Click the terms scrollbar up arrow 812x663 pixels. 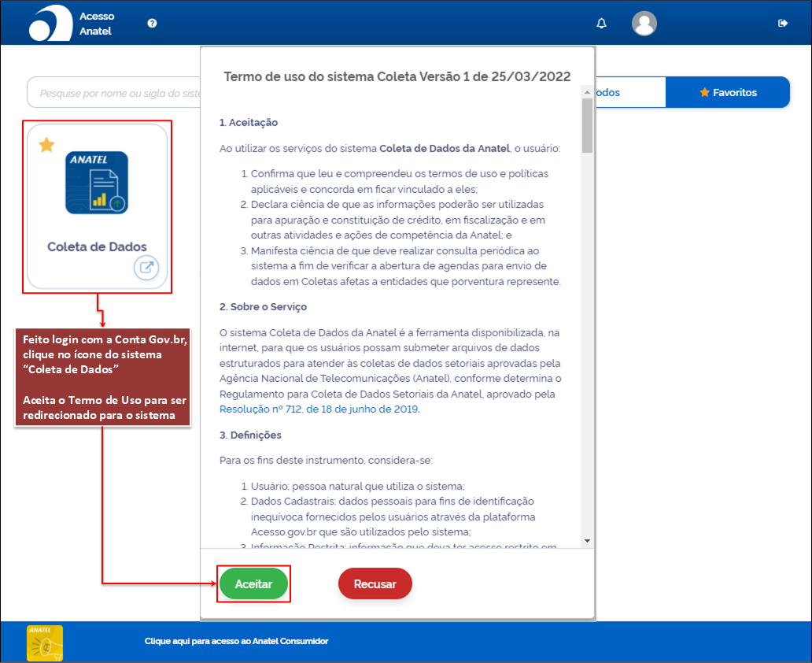pos(587,93)
